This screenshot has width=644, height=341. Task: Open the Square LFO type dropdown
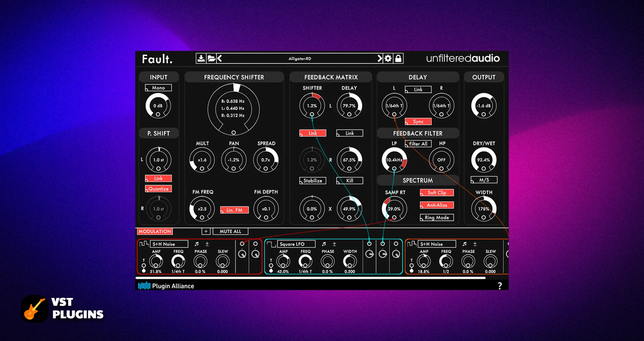click(x=296, y=244)
